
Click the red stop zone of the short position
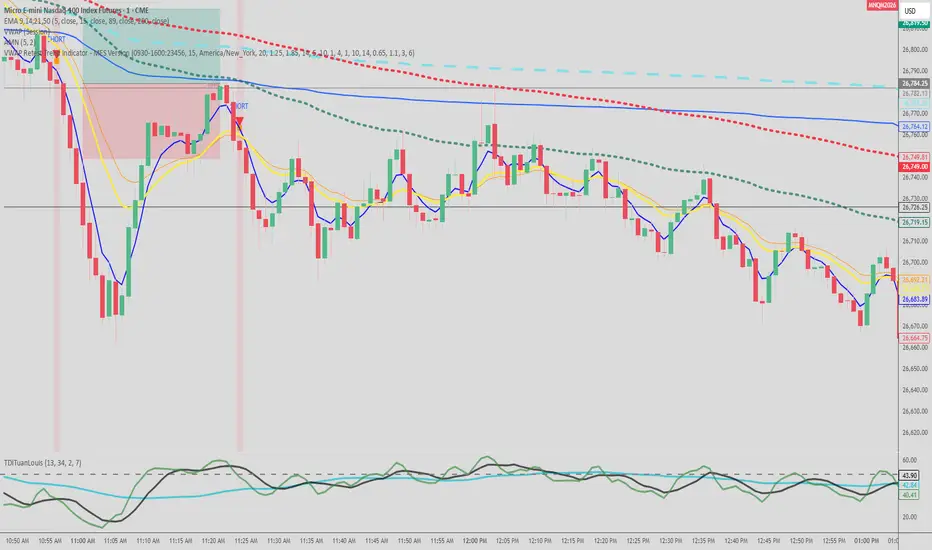(x=151, y=121)
